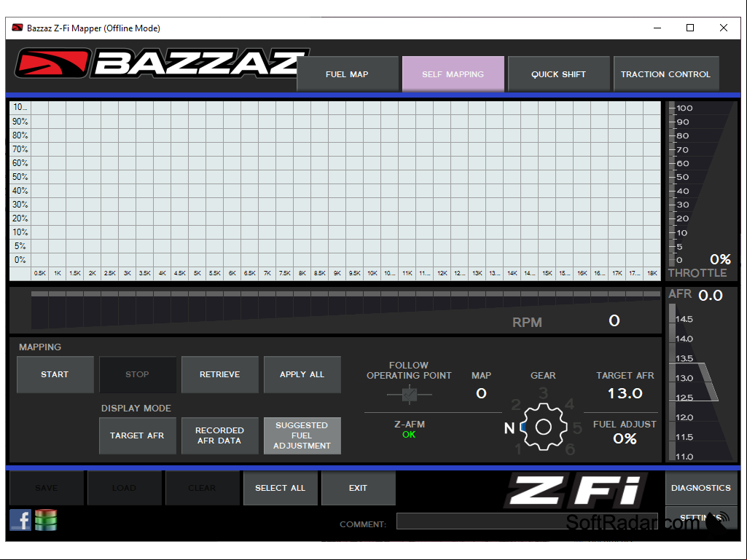Viewport: 747px width, 560px height.
Task: Switch to the Self Mapping tab
Action: [x=453, y=74]
